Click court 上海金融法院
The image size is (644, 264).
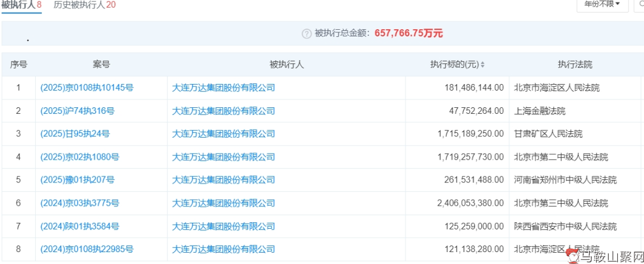coord(540,111)
